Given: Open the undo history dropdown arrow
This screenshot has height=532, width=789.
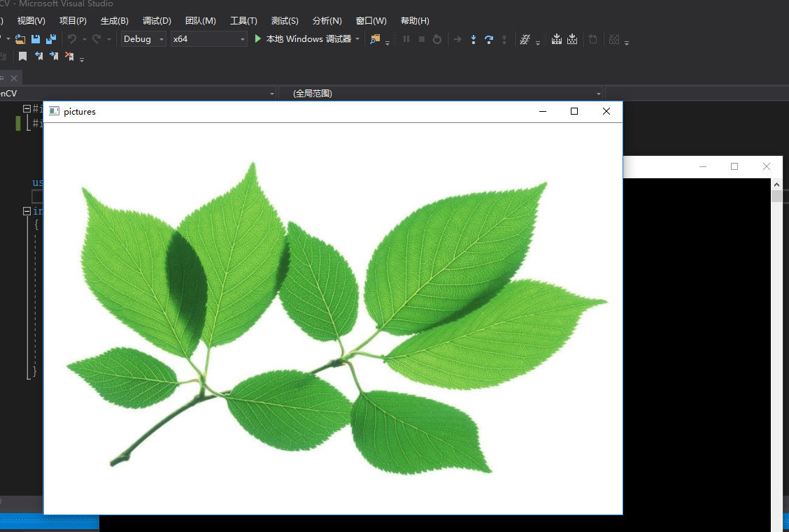Looking at the screenshot, I should (x=85, y=39).
